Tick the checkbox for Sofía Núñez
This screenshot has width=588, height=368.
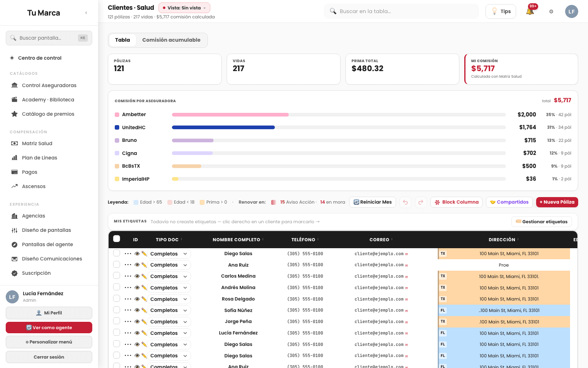[x=117, y=310]
